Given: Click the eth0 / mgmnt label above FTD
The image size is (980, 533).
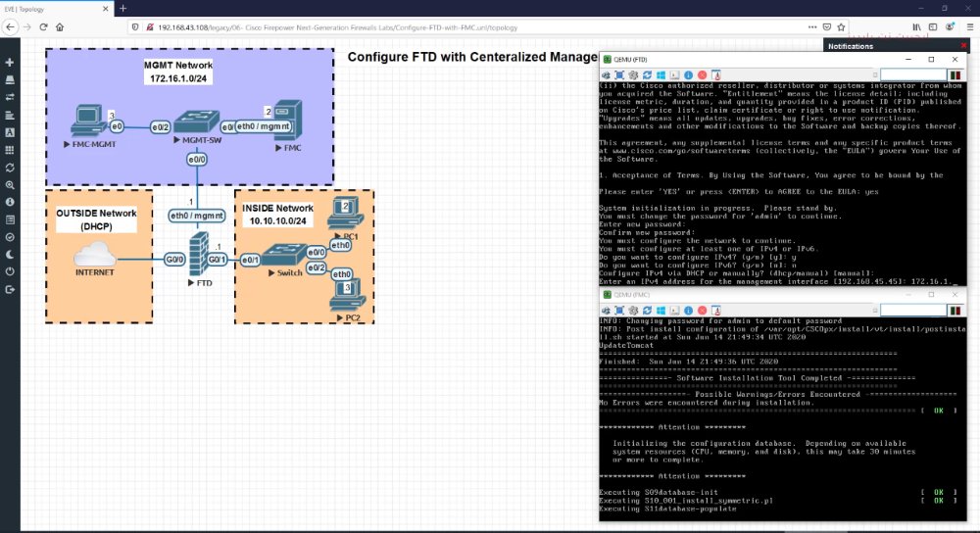Looking at the screenshot, I should point(197,216).
